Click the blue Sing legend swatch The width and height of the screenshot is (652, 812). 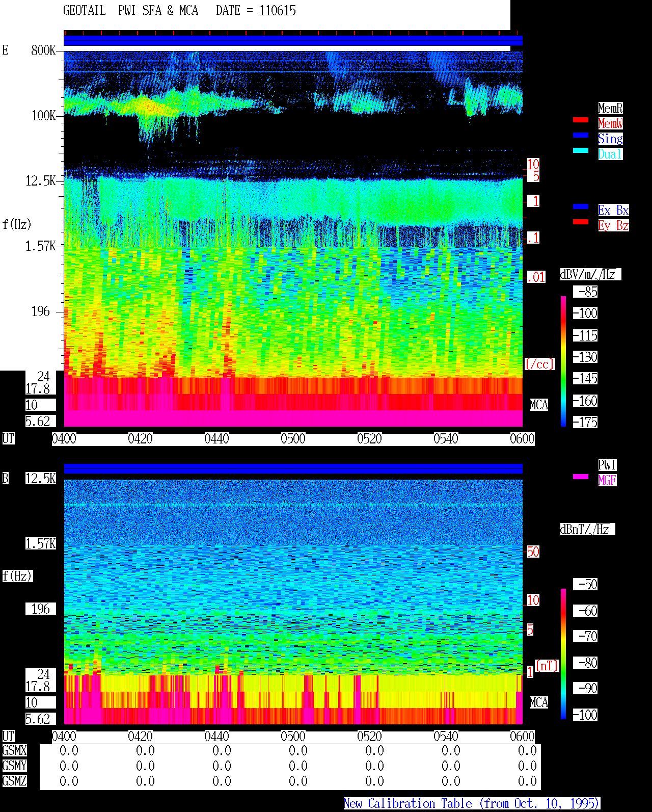click(581, 135)
